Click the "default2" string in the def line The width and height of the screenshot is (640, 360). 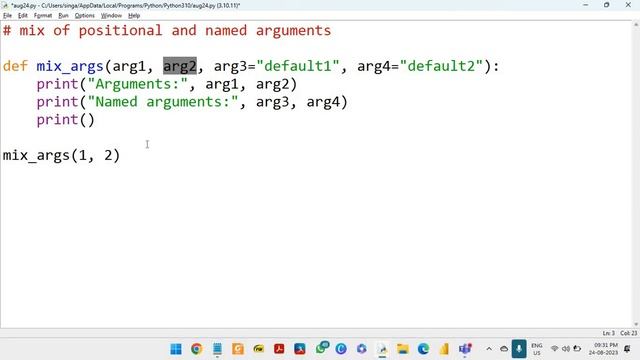click(441, 66)
